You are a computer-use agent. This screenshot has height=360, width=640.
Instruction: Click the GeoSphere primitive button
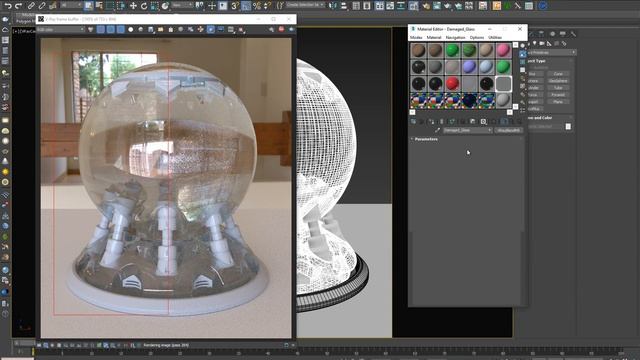(558, 81)
